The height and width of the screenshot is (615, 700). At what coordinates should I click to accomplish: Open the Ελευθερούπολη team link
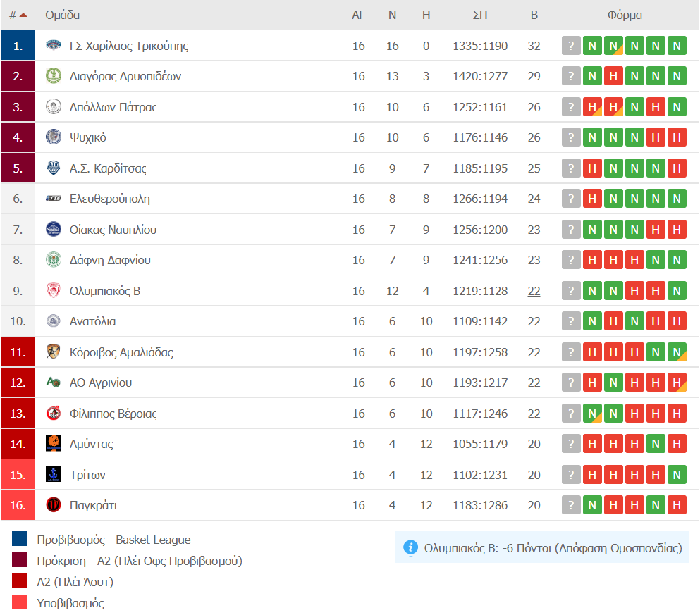[x=110, y=199]
